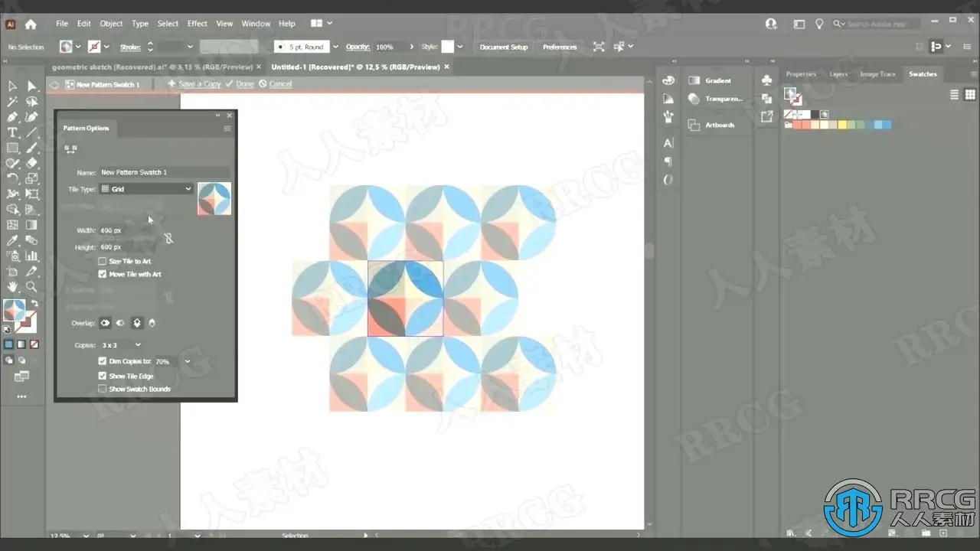Set overlap to Bottom in Front

pyautogui.click(x=152, y=323)
